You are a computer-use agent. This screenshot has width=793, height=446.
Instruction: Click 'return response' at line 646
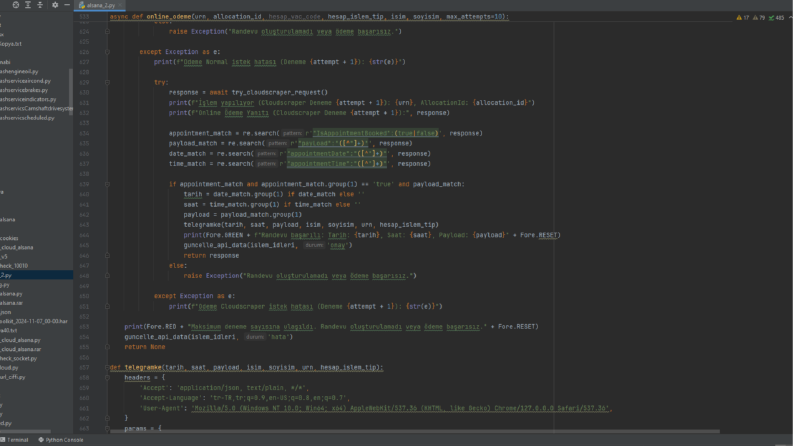click(211, 255)
